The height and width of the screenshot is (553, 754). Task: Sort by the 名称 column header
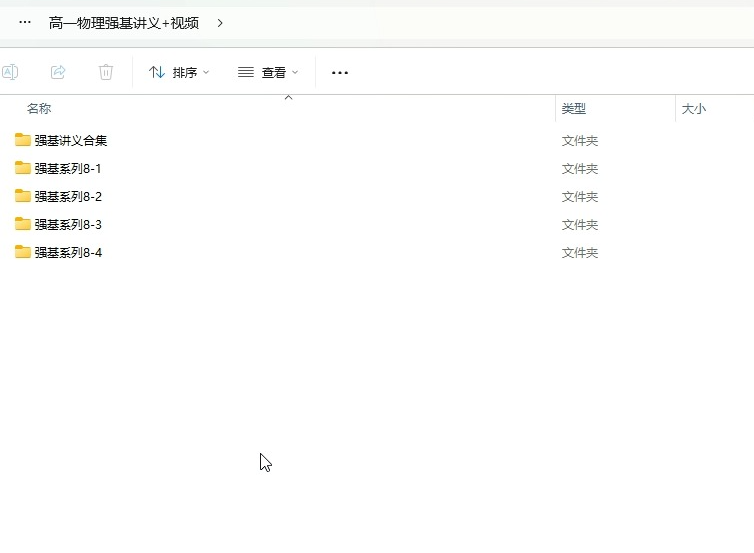39,109
